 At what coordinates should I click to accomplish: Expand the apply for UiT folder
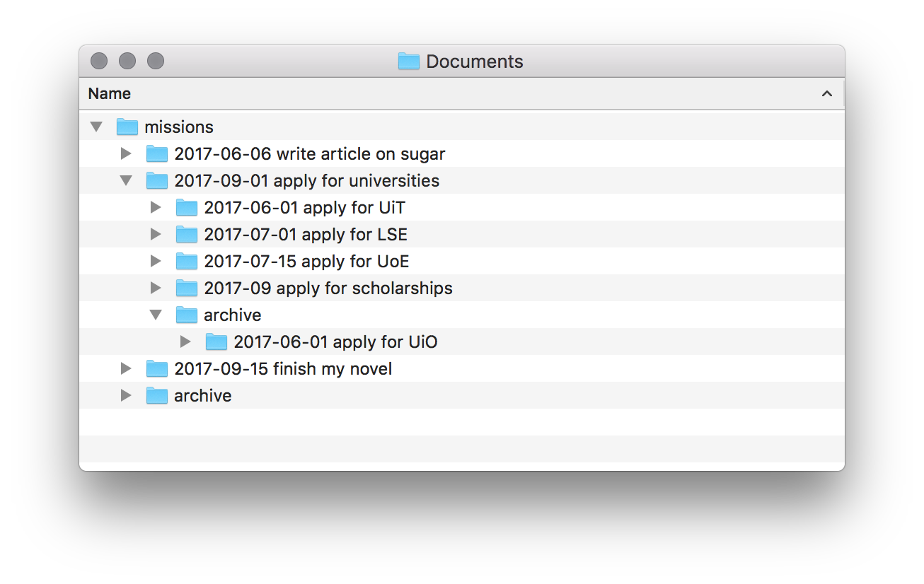coord(156,208)
